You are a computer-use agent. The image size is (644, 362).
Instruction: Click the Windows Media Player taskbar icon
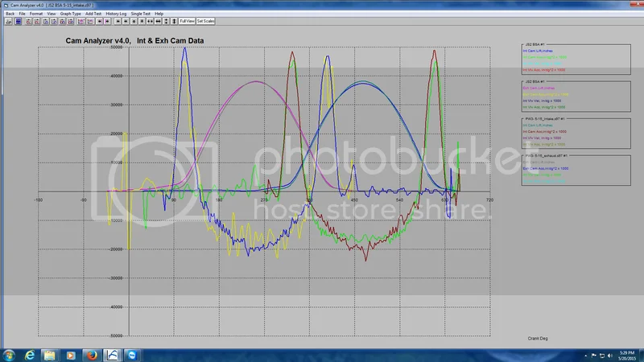[71, 354]
